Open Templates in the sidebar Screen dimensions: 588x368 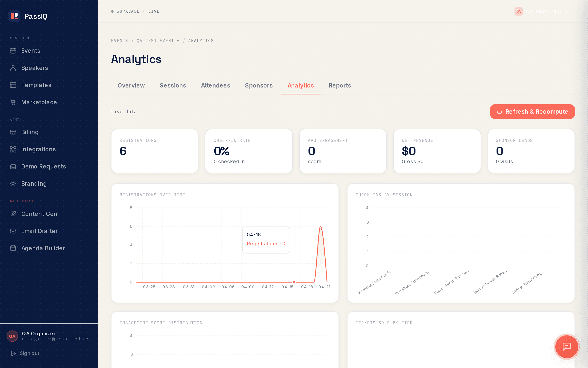tap(49, 85)
